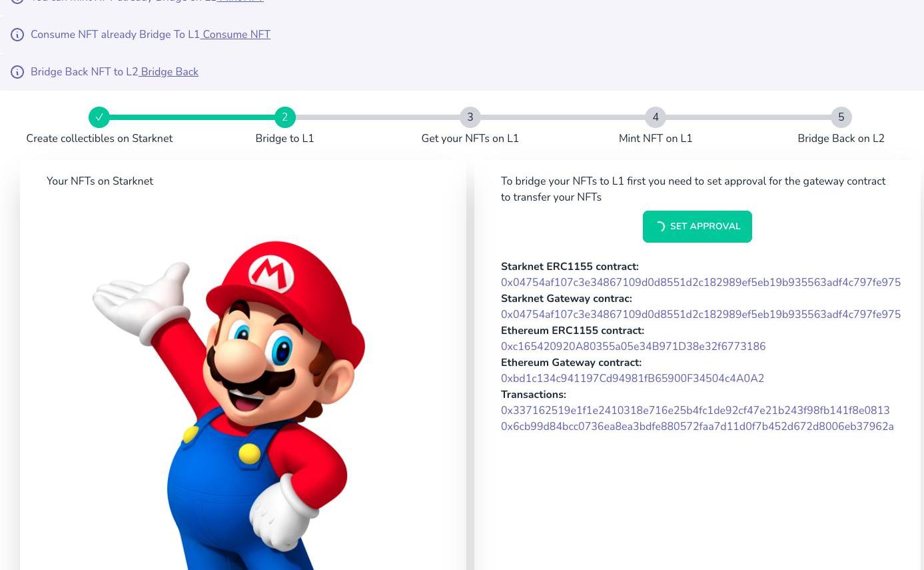Click the info icon beside Consume NFT
The width and height of the screenshot is (924, 570).
pos(17,35)
